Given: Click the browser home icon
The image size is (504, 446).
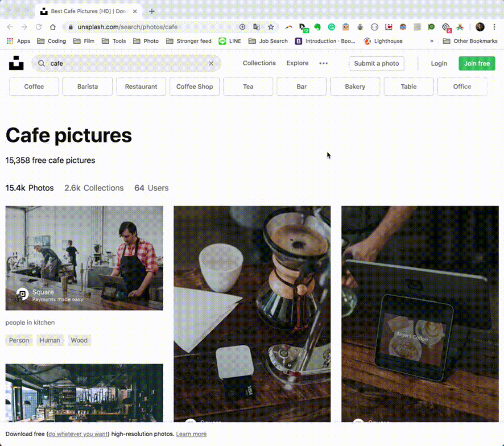Looking at the screenshot, I should point(53,27).
